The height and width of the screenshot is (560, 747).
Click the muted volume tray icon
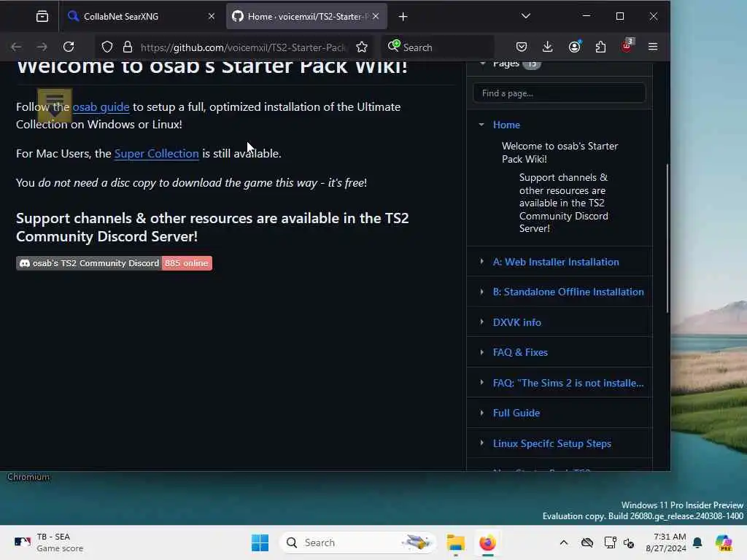(x=629, y=542)
